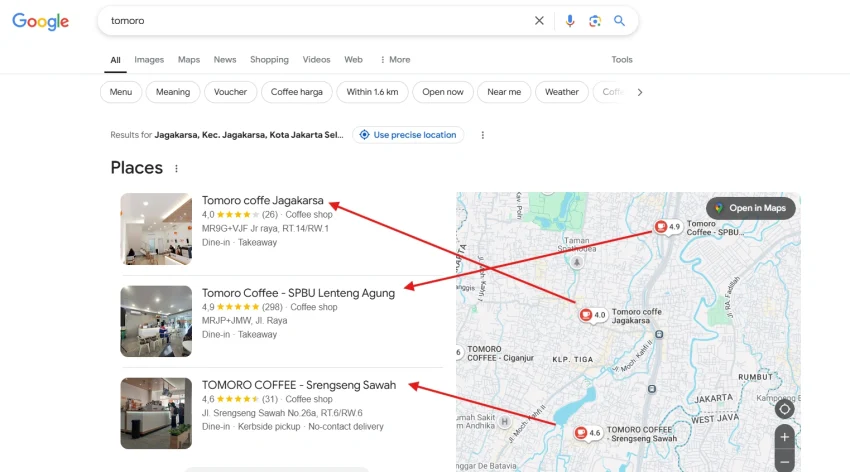Go to the Videos tab
This screenshot has width=850, height=472.
point(317,60)
